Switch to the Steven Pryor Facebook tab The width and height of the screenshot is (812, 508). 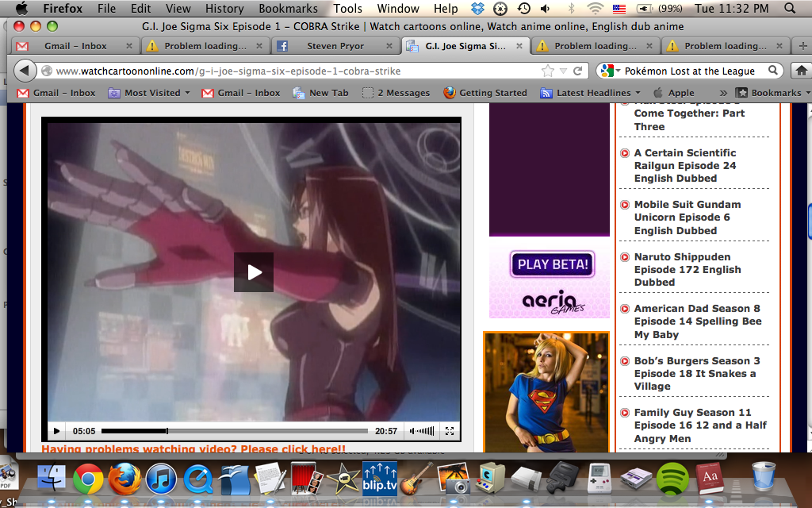click(335, 46)
